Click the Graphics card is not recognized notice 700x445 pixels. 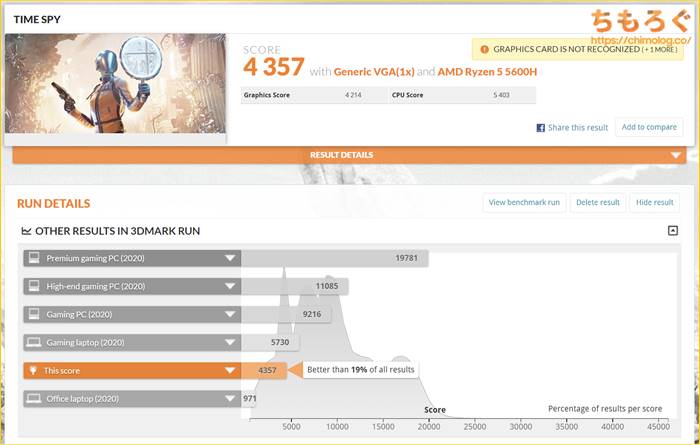click(x=578, y=50)
